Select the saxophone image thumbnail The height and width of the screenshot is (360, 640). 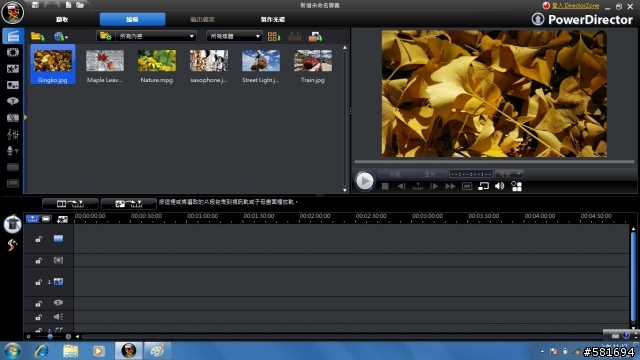pos(209,65)
